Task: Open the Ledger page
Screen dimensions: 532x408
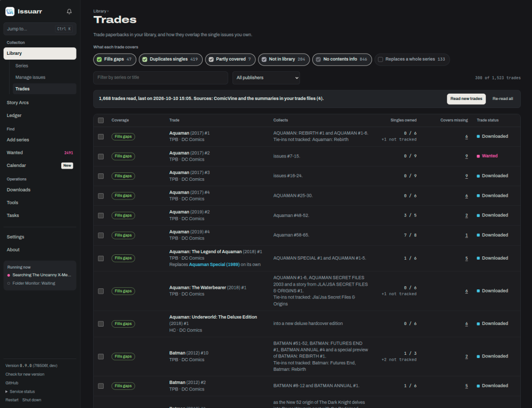Action: click(x=14, y=115)
